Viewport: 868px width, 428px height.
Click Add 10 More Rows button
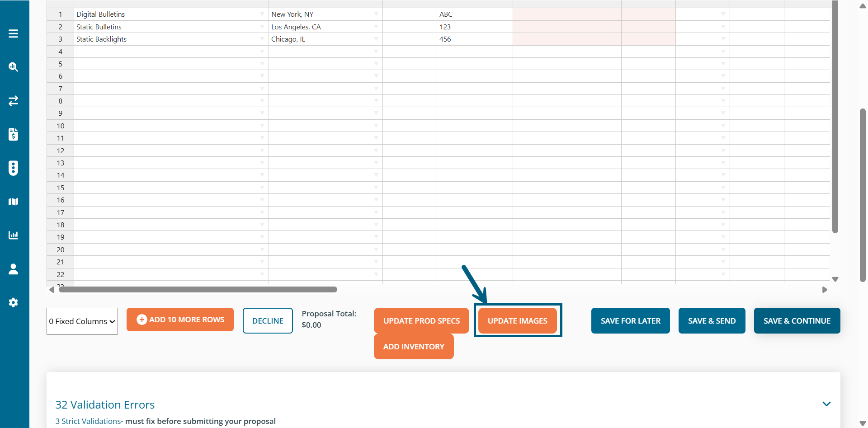[x=180, y=320]
